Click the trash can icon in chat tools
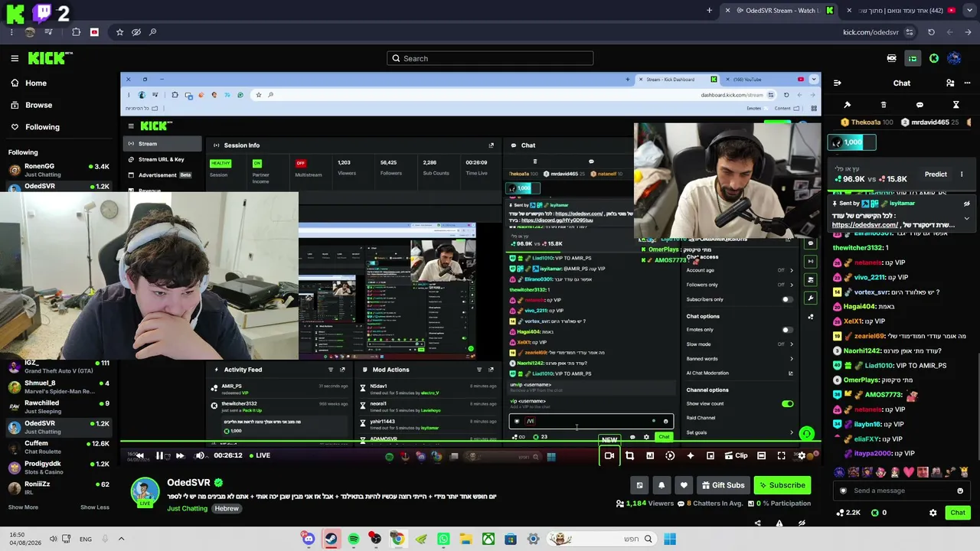 pyautogui.click(x=884, y=105)
